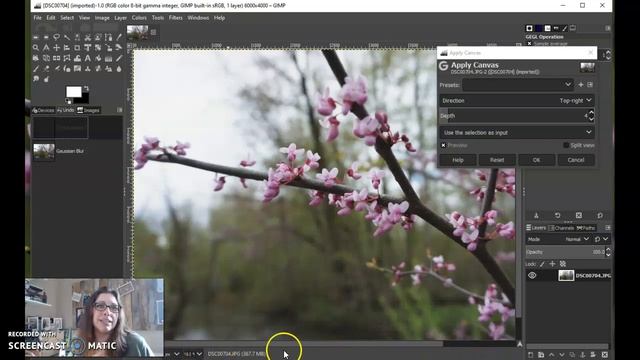
Task: Open the layer Mode Normal dropdown
Action: [577, 239]
